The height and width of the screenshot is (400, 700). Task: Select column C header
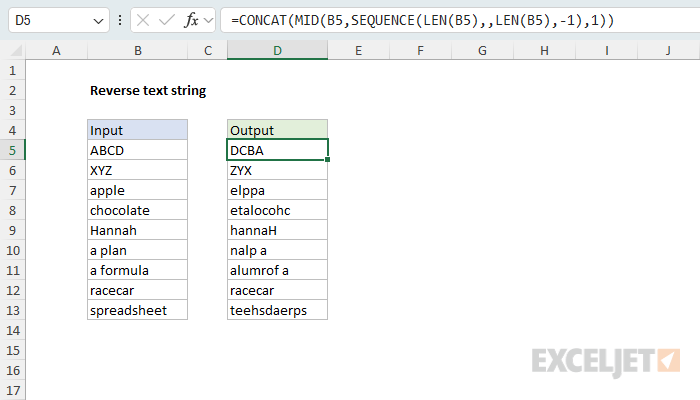coord(208,50)
